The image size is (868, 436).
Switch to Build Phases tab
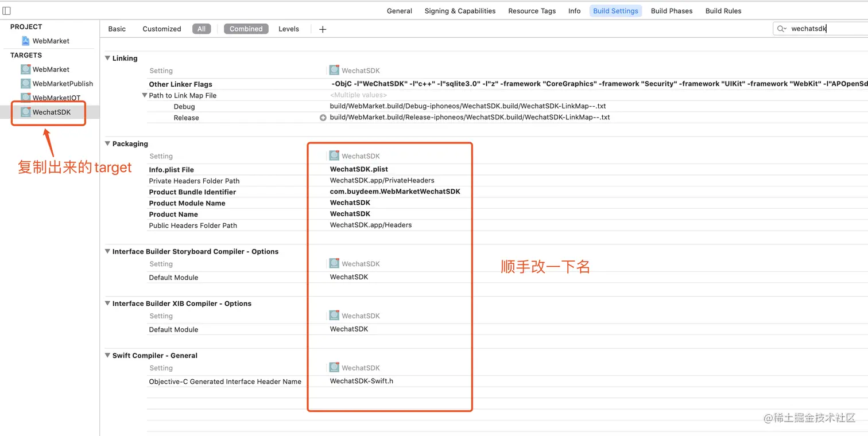point(672,11)
